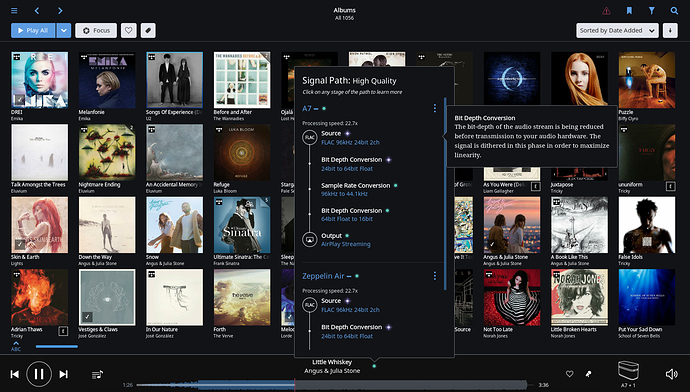Select Output AirPlay Streaming stage
This screenshot has height=392, width=690.
345,240
